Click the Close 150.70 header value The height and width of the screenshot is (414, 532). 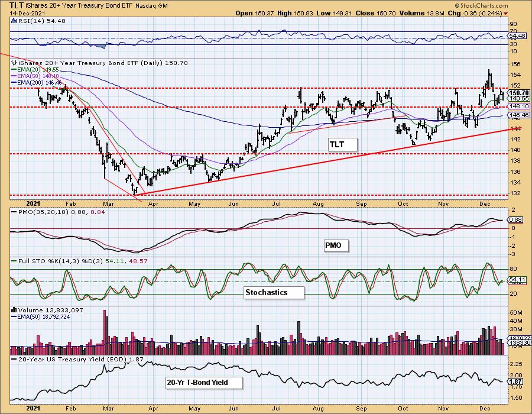[375, 13]
